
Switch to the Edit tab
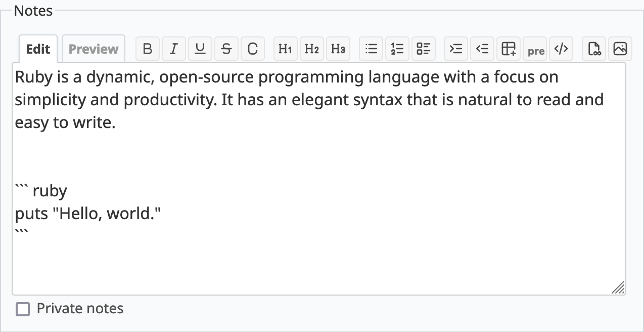point(38,49)
